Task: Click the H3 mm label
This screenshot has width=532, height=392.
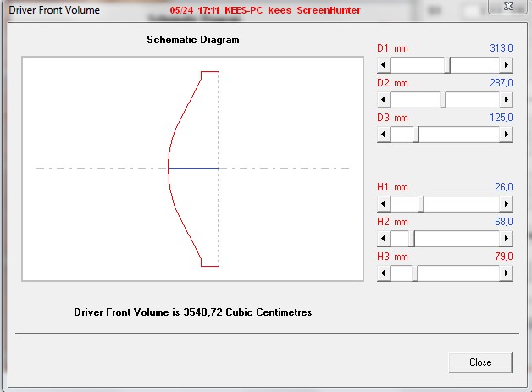Action: click(x=392, y=257)
